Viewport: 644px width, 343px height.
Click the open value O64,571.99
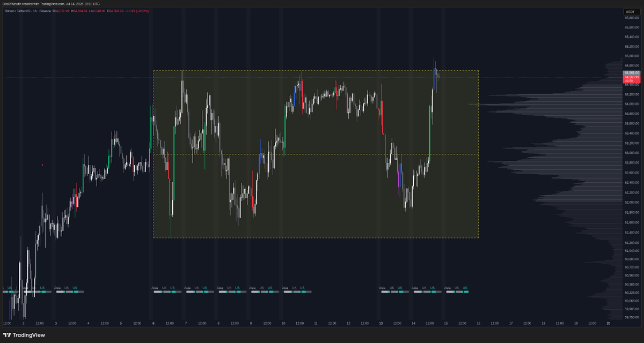(x=61, y=11)
